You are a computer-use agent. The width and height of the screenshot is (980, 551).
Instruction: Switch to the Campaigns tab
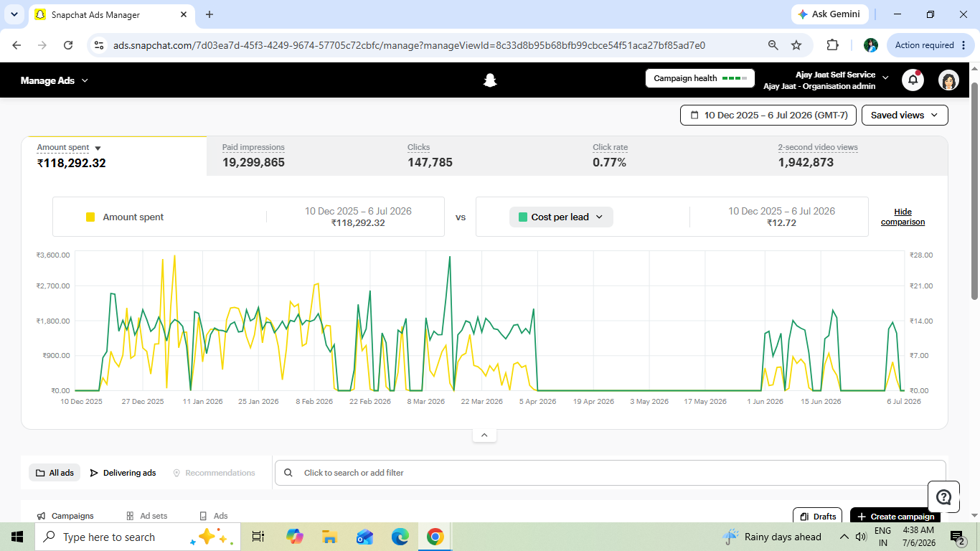[65, 516]
